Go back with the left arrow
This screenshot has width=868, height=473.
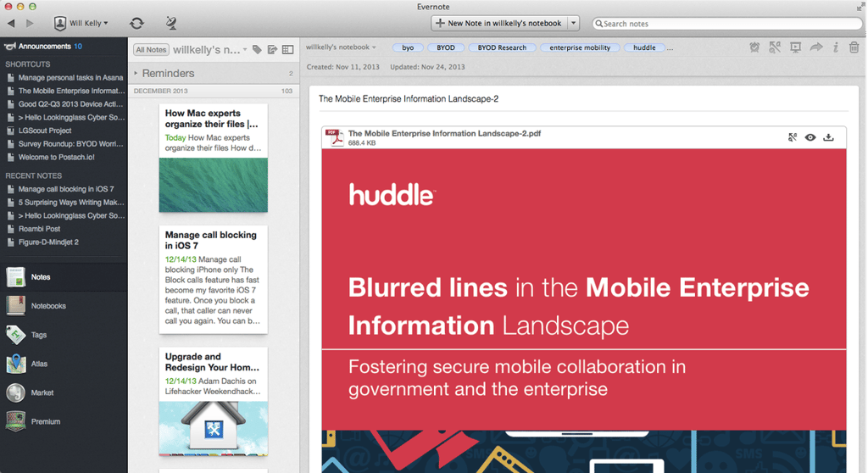click(x=11, y=23)
